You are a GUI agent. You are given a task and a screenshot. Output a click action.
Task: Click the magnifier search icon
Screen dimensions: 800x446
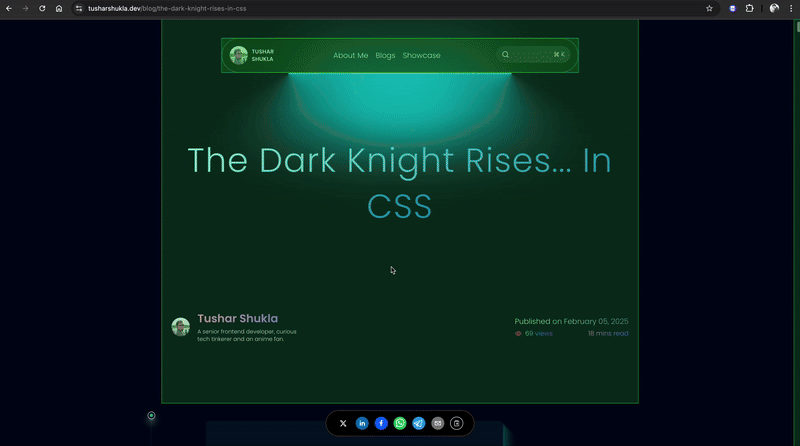pyautogui.click(x=505, y=55)
